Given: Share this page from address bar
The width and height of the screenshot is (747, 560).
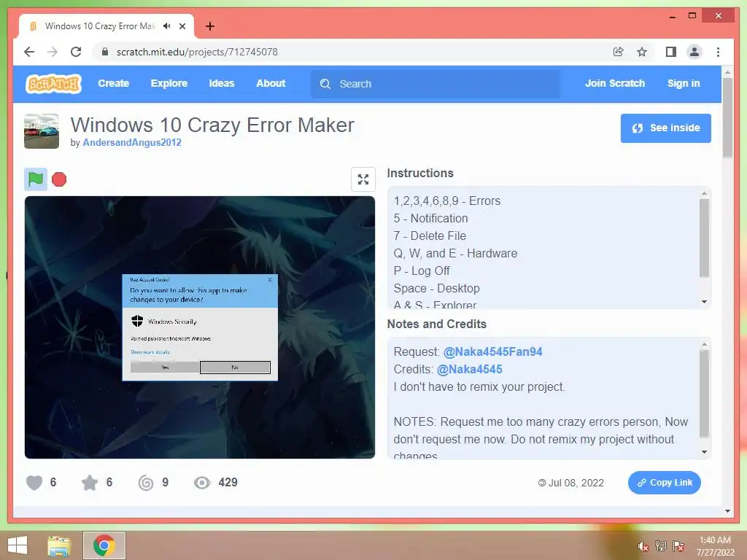Looking at the screenshot, I should (619, 52).
